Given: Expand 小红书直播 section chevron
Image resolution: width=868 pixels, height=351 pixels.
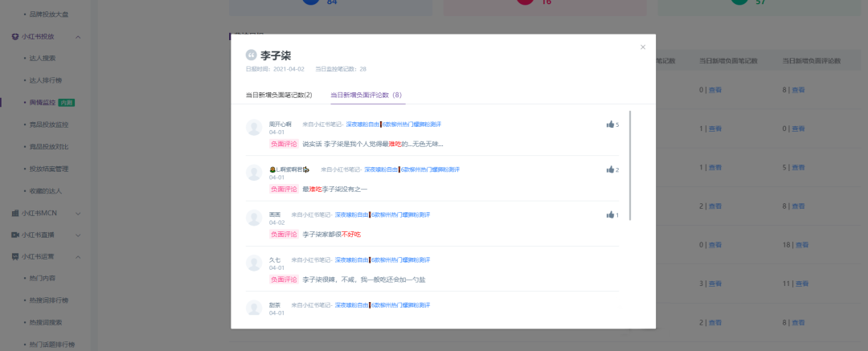Looking at the screenshot, I should 78,235.
